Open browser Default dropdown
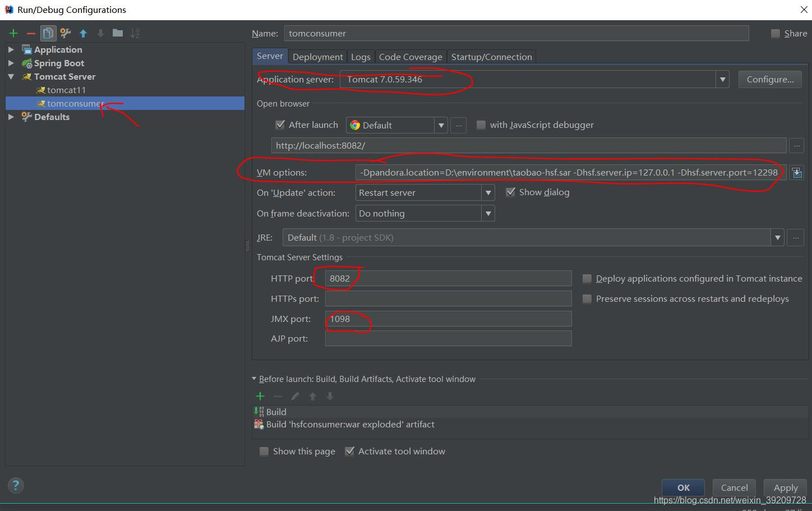Viewport: 812px width, 511px height. pyautogui.click(x=441, y=125)
